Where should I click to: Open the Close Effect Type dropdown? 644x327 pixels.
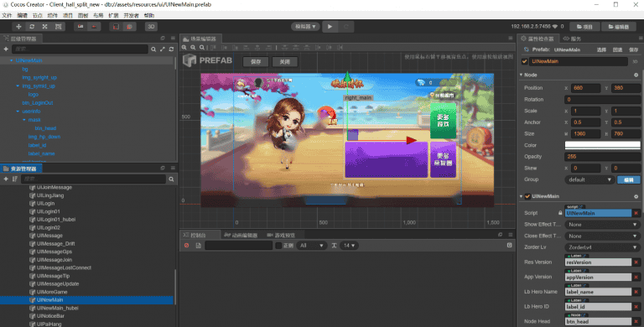pos(603,236)
